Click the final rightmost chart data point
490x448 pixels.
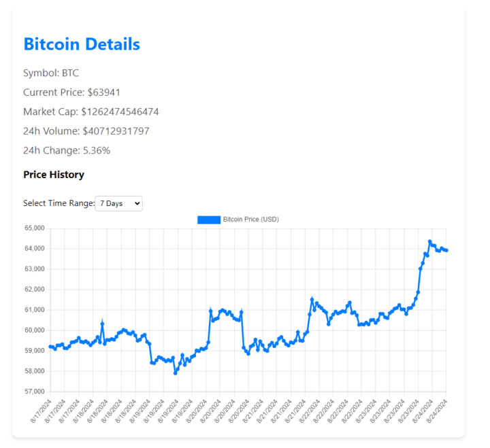tap(446, 250)
